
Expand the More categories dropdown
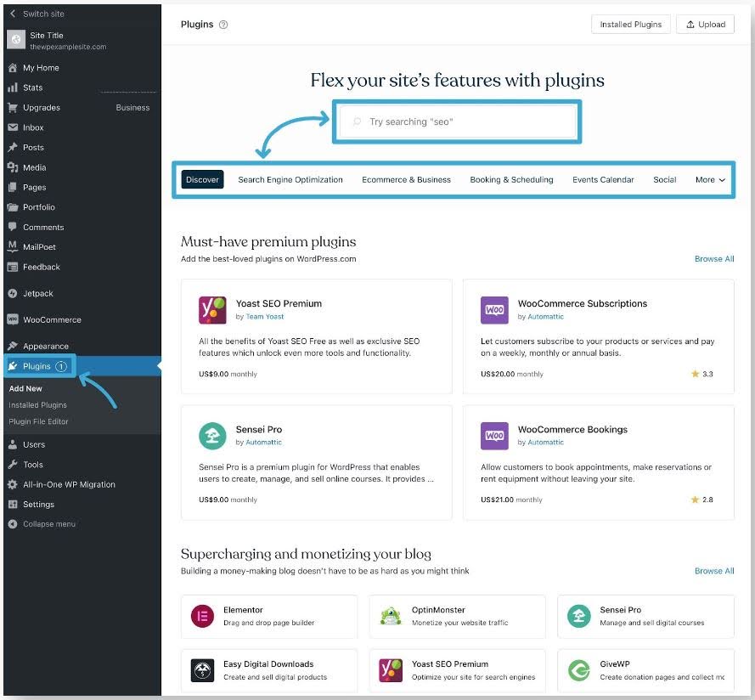[710, 180]
